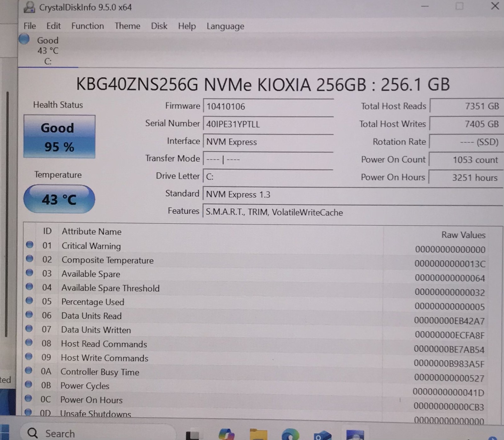
Task: Click the Raw Values column header
Action: point(463,235)
